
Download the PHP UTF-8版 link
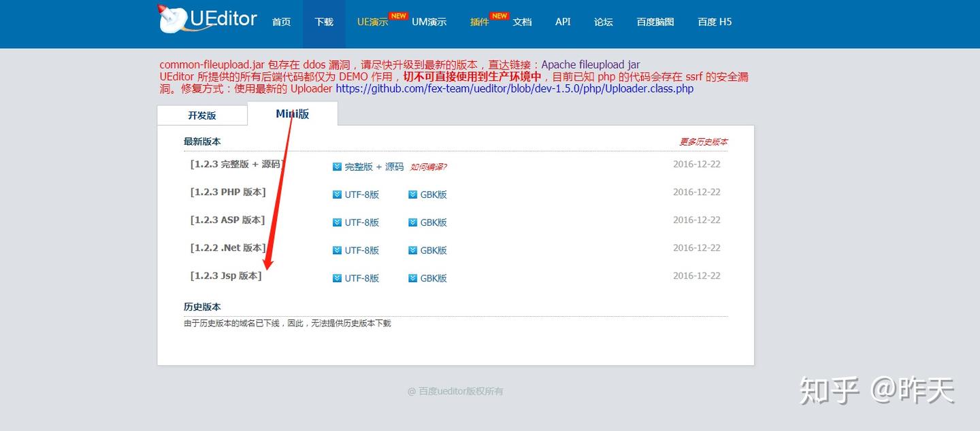pos(361,194)
